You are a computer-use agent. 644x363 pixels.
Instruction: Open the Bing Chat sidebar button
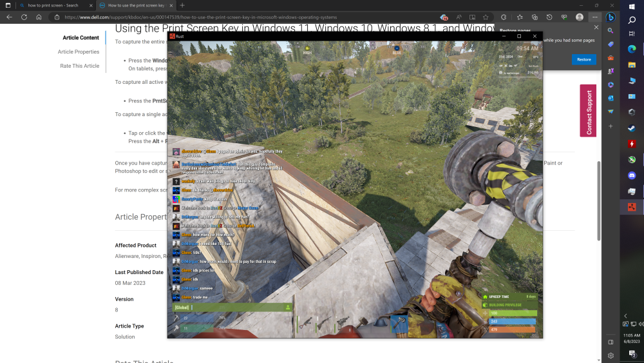[611, 17]
